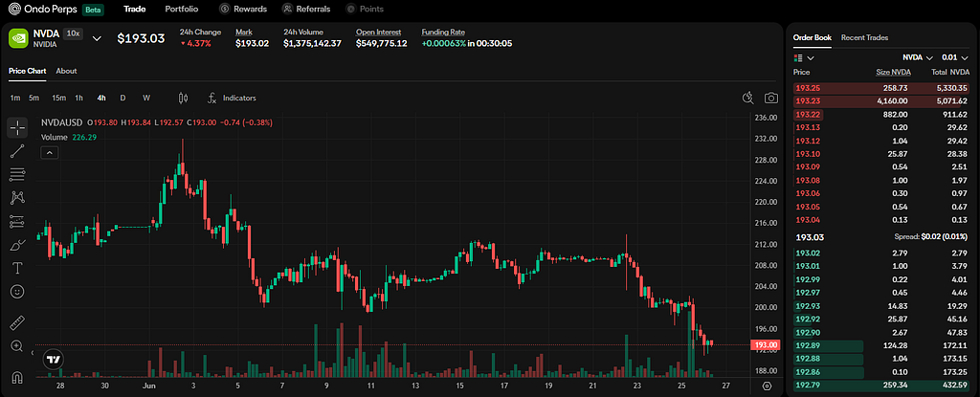This screenshot has width=980, height=397.
Task: Open the emoji sticker tool
Action: pos(17,292)
